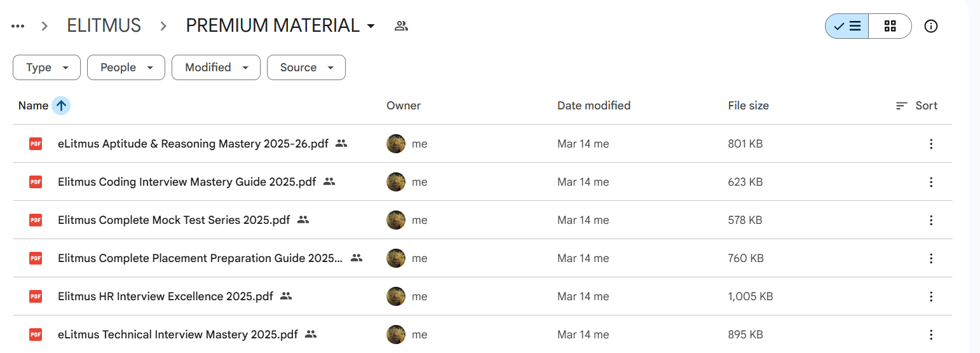This screenshot has width=980, height=353.
Task: Select the list layout view
Action: (847, 26)
